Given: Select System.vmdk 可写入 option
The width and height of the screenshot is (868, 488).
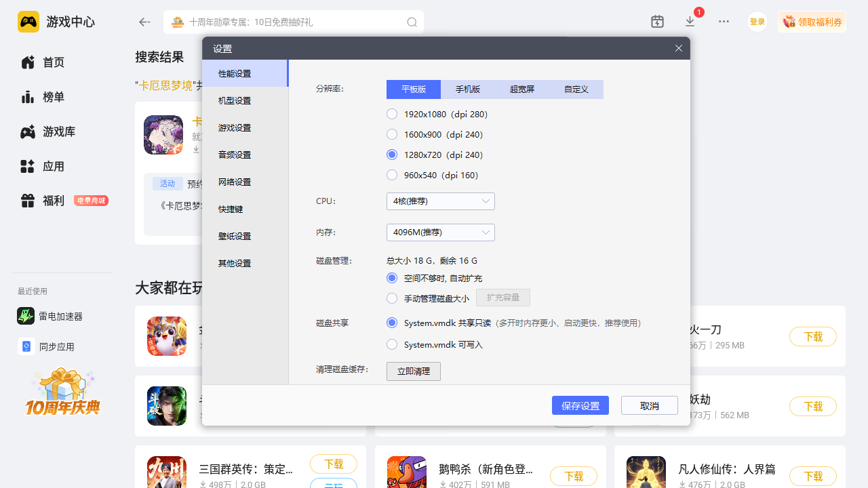Looking at the screenshot, I should click(x=392, y=344).
